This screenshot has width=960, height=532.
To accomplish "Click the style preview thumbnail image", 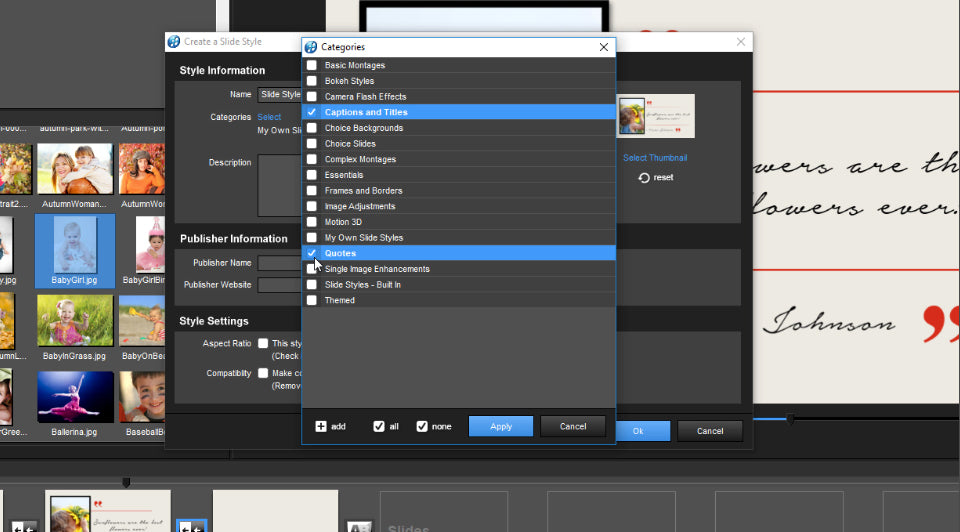I will [656, 116].
